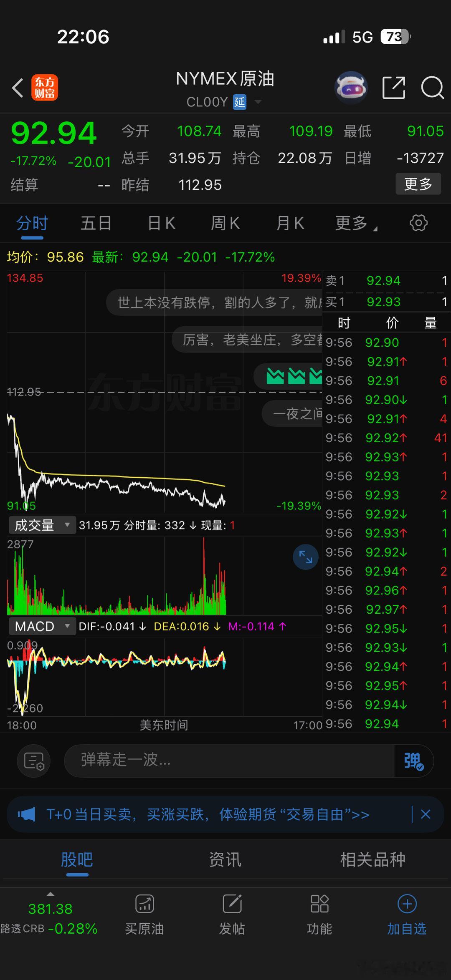Tap the 昨结 112.95 value
Image resolution: width=451 pixels, height=980 pixels.
coord(200,185)
